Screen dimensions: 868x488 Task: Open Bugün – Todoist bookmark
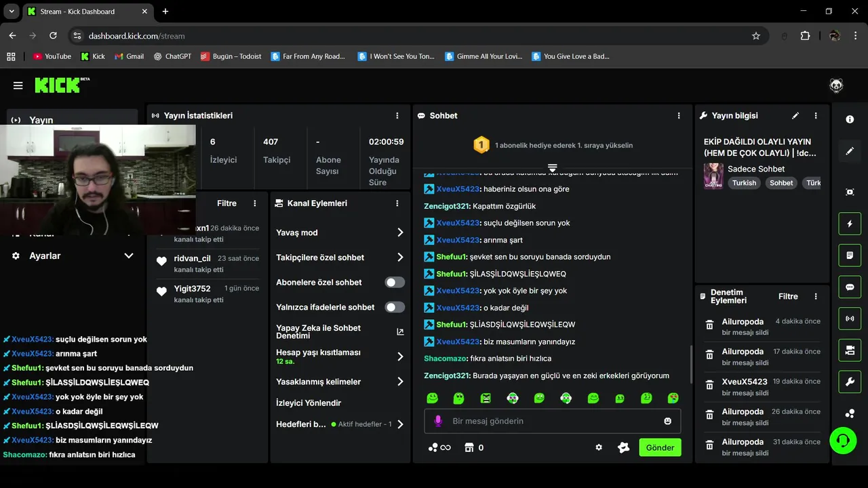point(231,56)
